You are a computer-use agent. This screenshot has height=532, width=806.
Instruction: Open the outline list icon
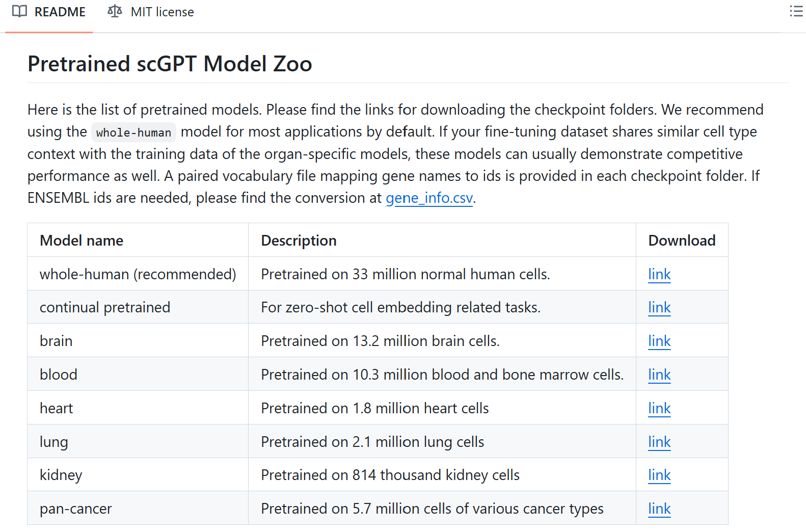pos(796,11)
